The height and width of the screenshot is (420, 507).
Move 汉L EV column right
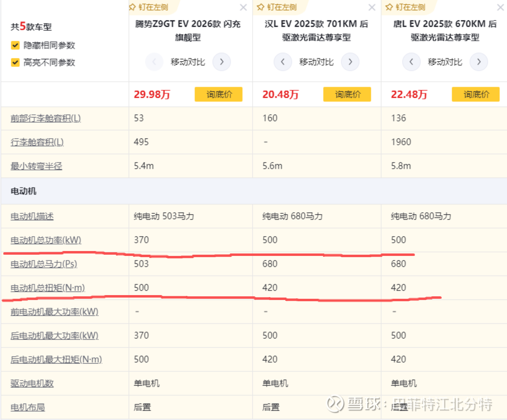click(350, 62)
